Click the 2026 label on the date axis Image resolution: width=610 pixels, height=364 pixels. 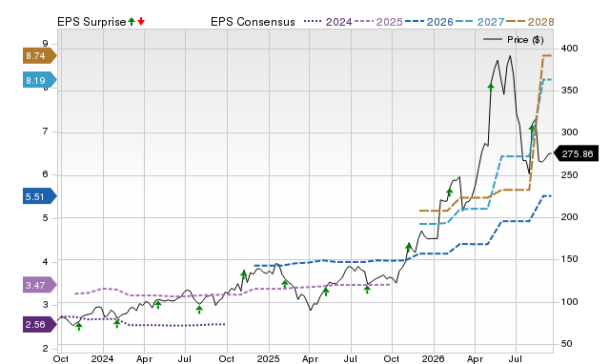click(x=433, y=358)
